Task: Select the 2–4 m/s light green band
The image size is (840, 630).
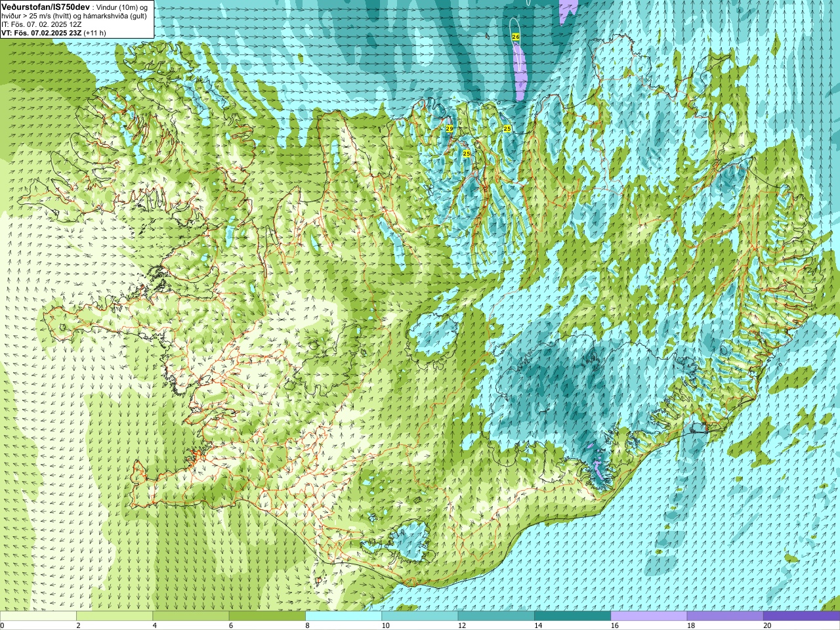Action: (x=114, y=616)
